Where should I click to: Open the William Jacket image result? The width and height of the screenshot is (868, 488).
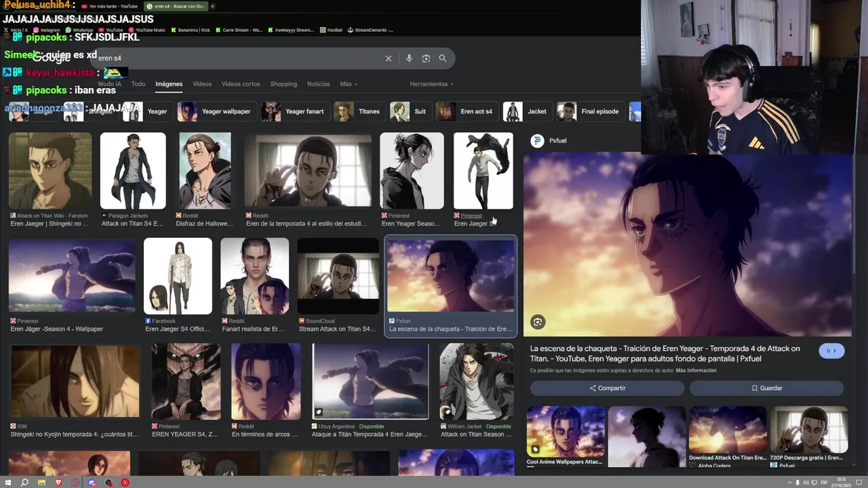point(477,381)
